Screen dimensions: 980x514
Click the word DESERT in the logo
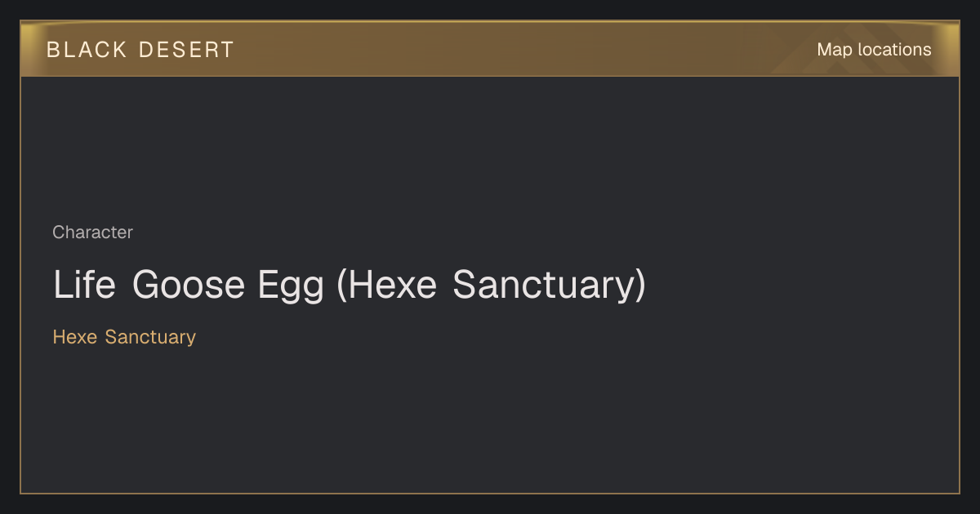coord(186,50)
